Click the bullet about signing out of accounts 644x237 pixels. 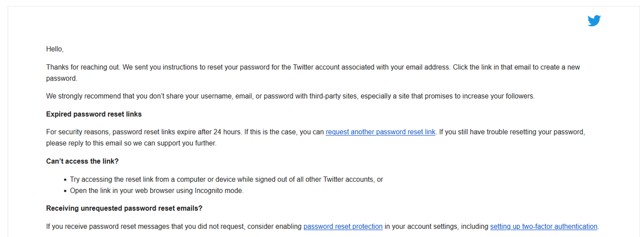(226, 180)
